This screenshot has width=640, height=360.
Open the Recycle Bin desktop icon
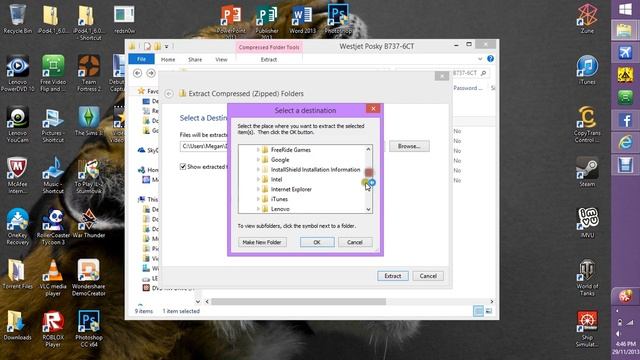pyautogui.click(x=17, y=18)
